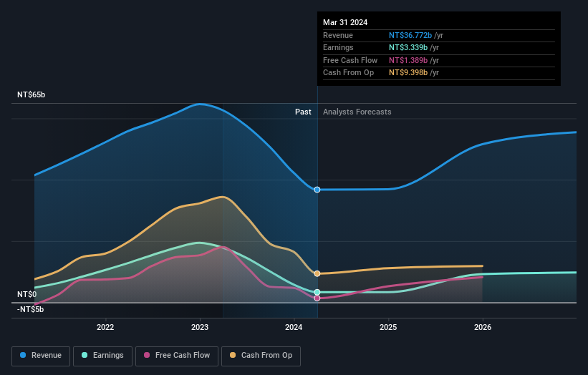Click the 2025 x-axis label
The image size is (588, 375).
(x=388, y=327)
